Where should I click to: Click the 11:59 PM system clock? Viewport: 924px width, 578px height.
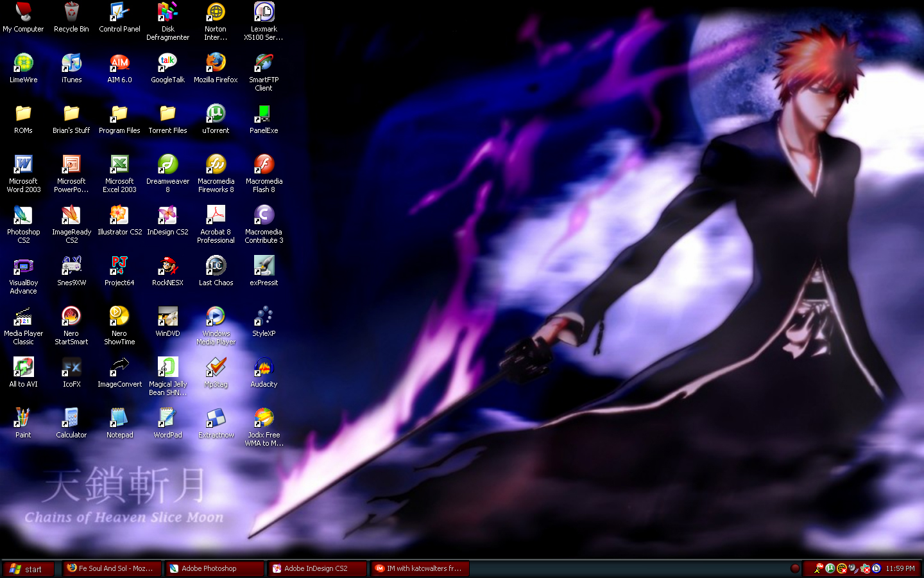coord(900,569)
